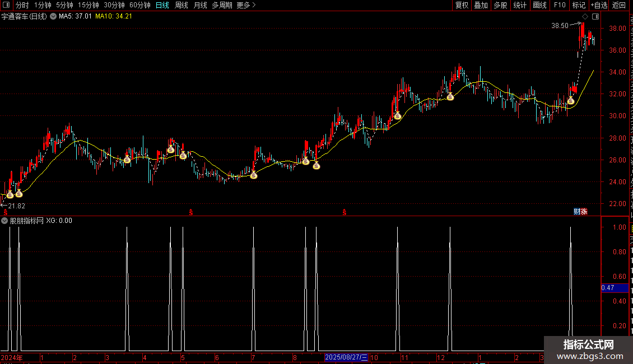633x364 pixels.
Task: Switch to the 60分钟 period tab
Action: click(x=139, y=5)
